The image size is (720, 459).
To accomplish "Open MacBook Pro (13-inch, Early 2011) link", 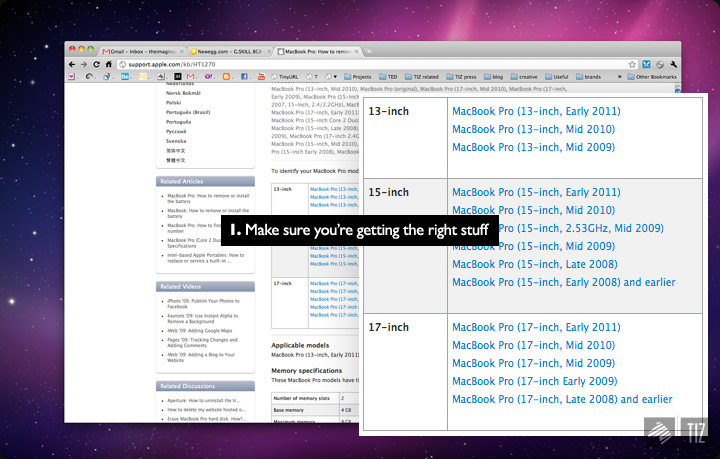I will tap(535, 112).
